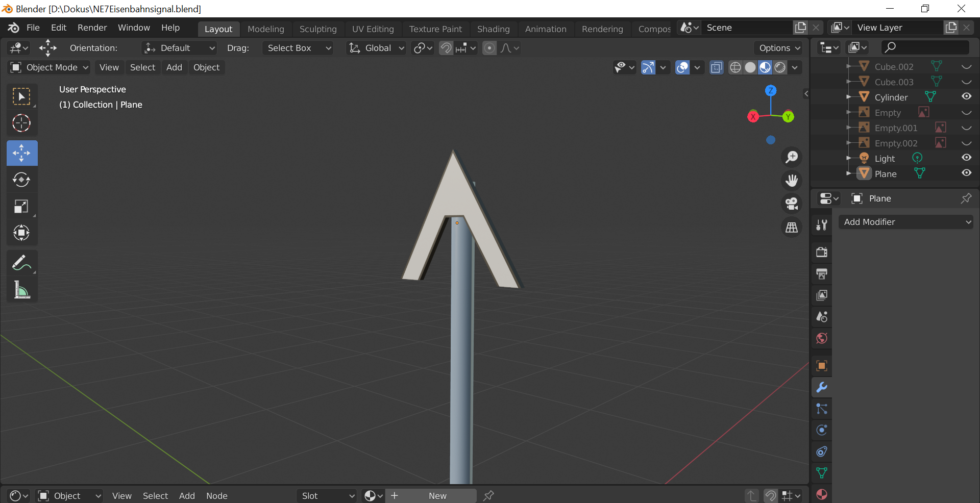Open the Render menu
980x503 pixels.
coord(92,28)
